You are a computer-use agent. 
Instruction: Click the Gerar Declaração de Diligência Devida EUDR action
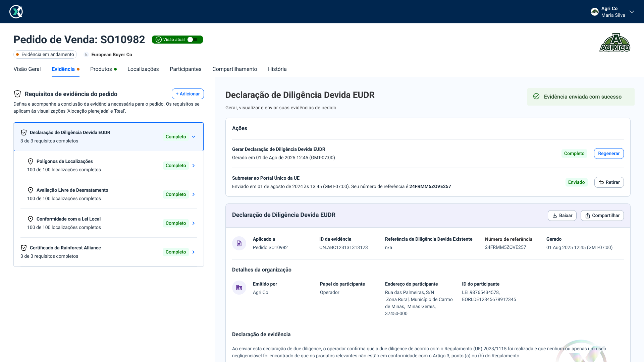279,149
